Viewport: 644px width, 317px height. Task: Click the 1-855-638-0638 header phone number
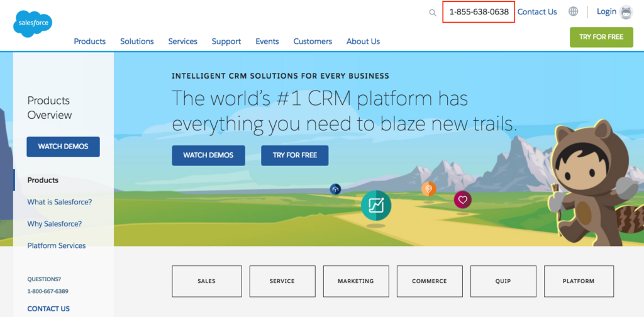tap(479, 12)
